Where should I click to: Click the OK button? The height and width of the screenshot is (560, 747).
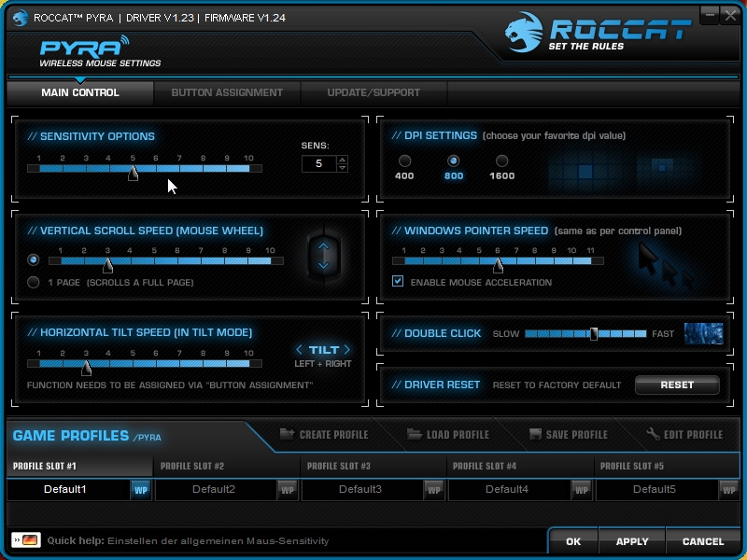(573, 541)
